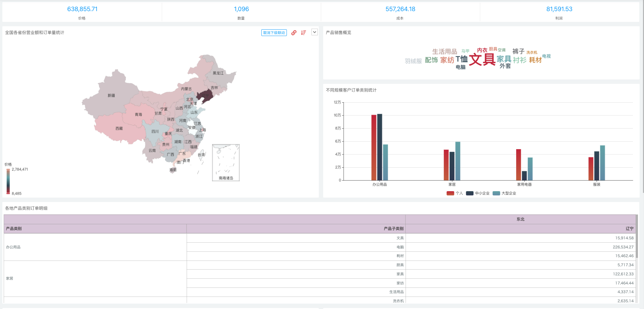
Task: Click 配饰 in the word cloud
Action: (x=431, y=60)
